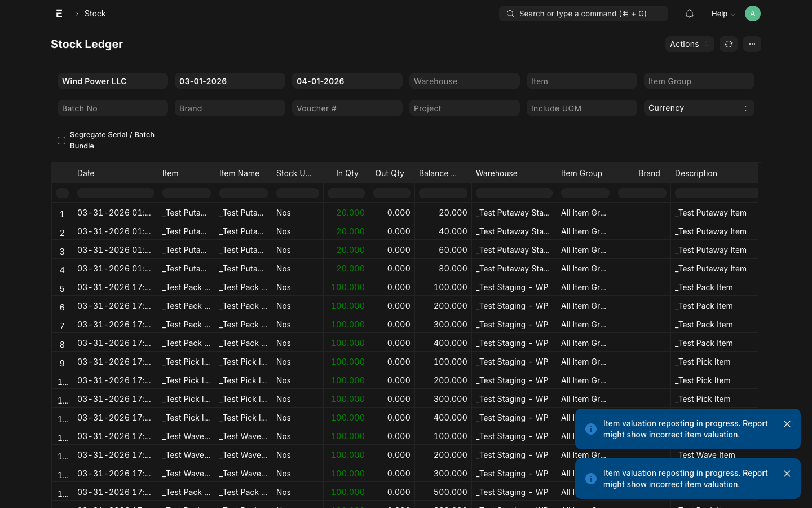Click the info icon on the bottom notification
The width and height of the screenshot is (812, 508).
coord(590,479)
